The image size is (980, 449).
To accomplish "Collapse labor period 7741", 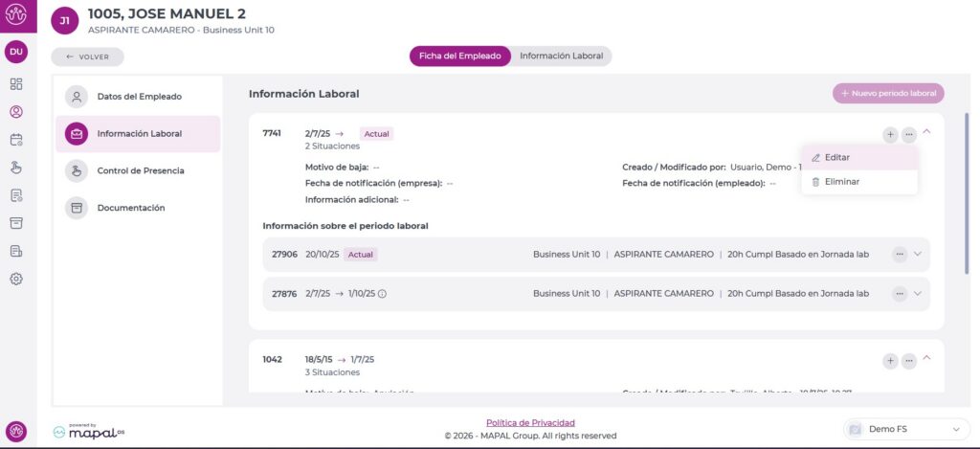I will tap(926, 132).
